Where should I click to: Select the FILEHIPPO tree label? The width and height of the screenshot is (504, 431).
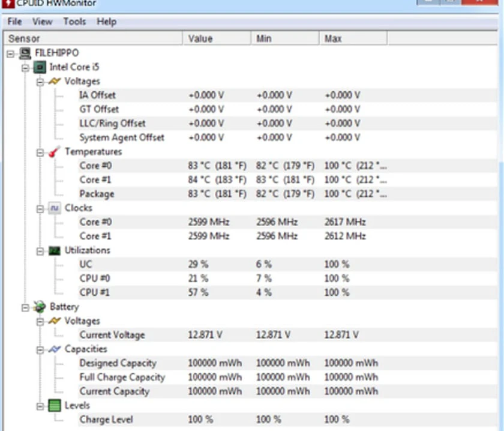click(x=56, y=53)
